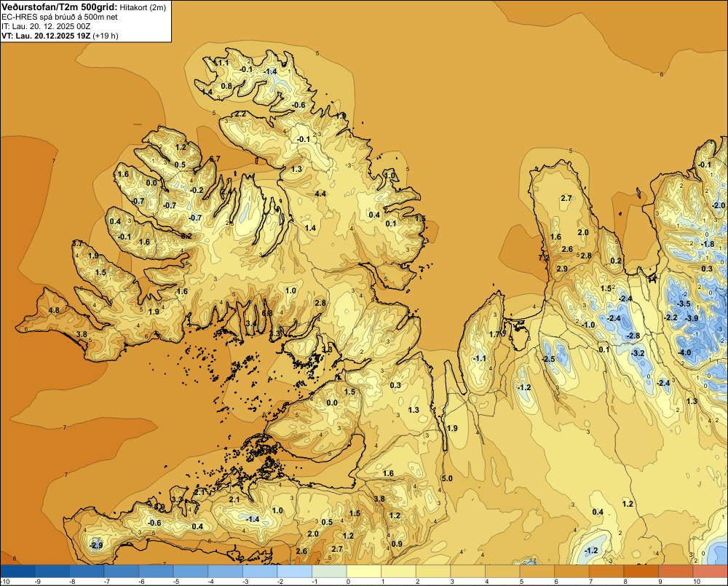Click the '4.4' temperature value

(320, 194)
